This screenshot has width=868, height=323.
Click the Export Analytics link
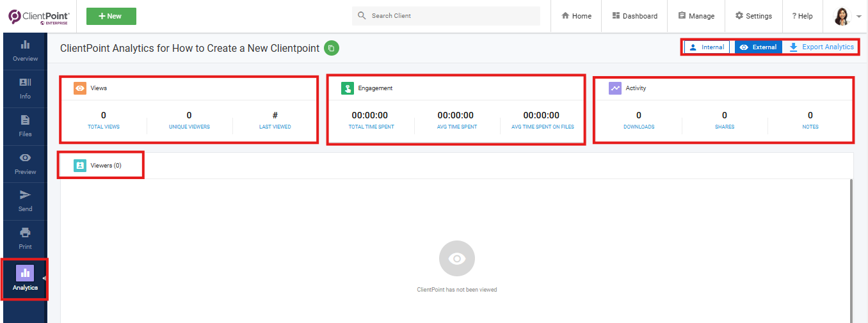pos(821,47)
